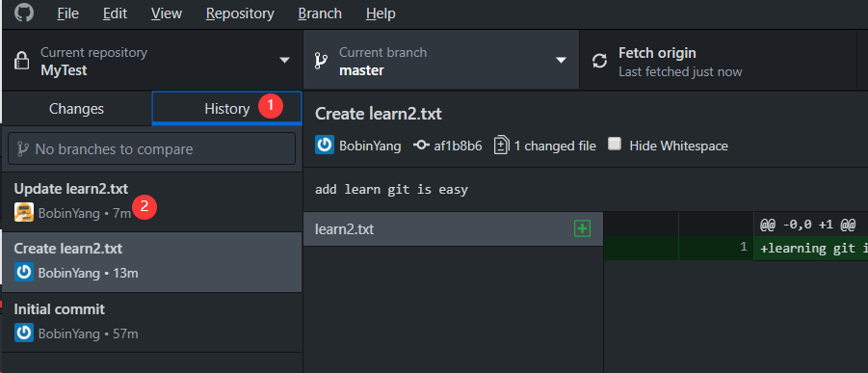
Task: Click the commit title Create learn2.txt heading
Action: point(378,114)
